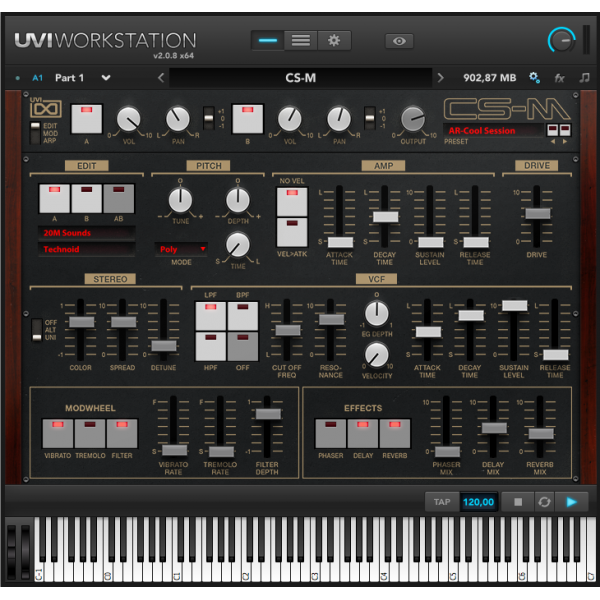
Task: Open the Poly mode dropdown
Action: (x=181, y=249)
